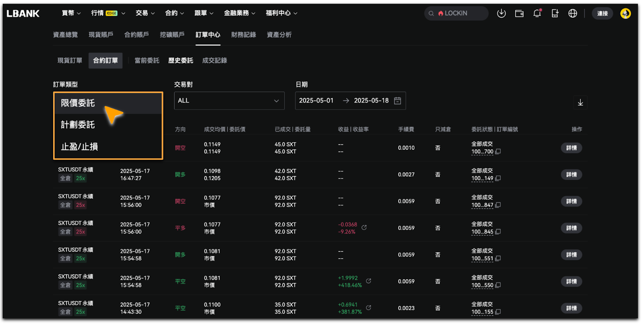Expand the 跟單 menu
The height and width of the screenshot is (325, 644).
point(204,13)
